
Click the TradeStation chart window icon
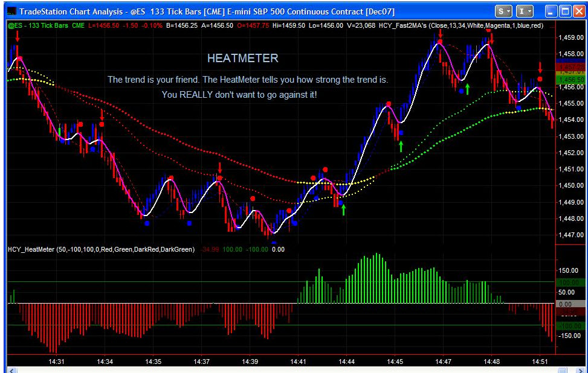(x=11, y=11)
